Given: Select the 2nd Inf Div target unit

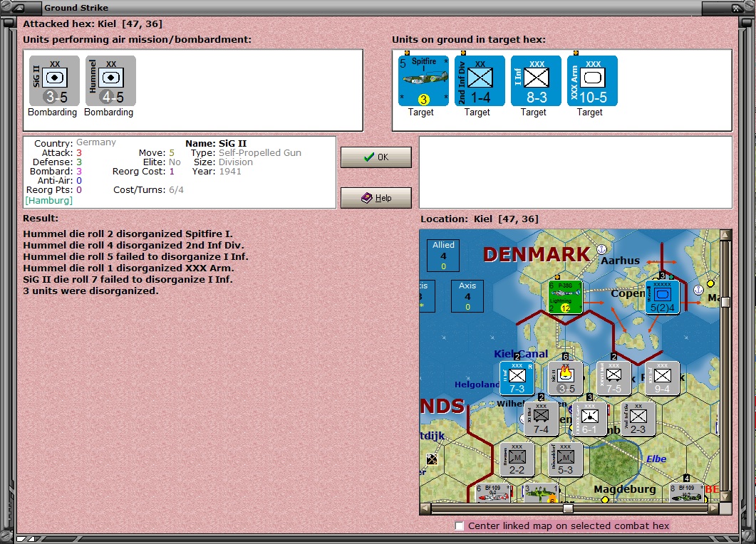Looking at the screenshot, I should pos(480,80).
